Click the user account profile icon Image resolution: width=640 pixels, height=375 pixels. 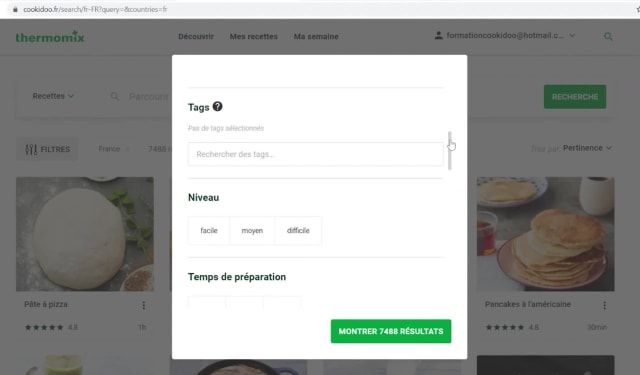pyautogui.click(x=438, y=36)
